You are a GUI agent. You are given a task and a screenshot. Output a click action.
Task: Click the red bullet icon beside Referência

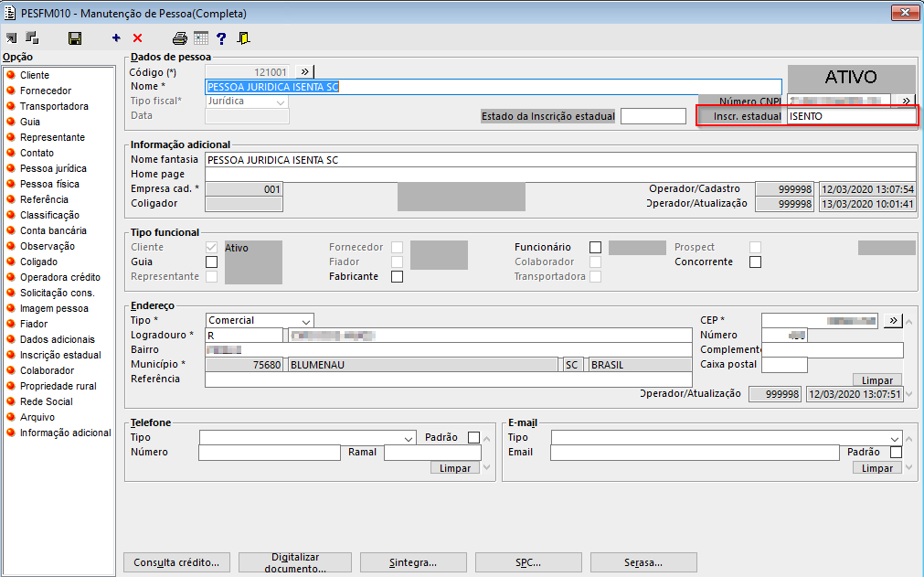[x=11, y=199]
